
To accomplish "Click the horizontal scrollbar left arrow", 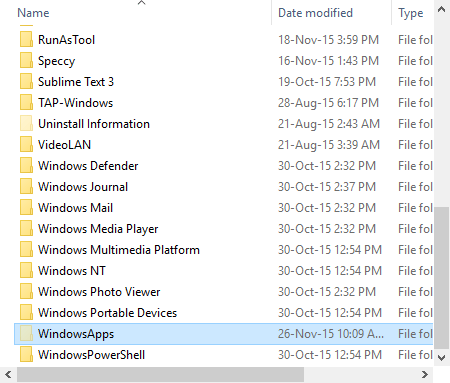I will (9, 375).
